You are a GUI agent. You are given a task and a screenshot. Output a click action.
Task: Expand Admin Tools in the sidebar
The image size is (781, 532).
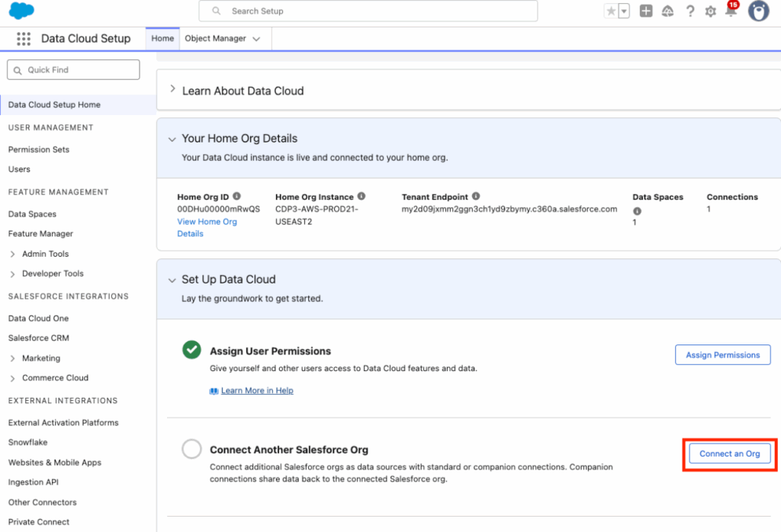[x=13, y=254]
